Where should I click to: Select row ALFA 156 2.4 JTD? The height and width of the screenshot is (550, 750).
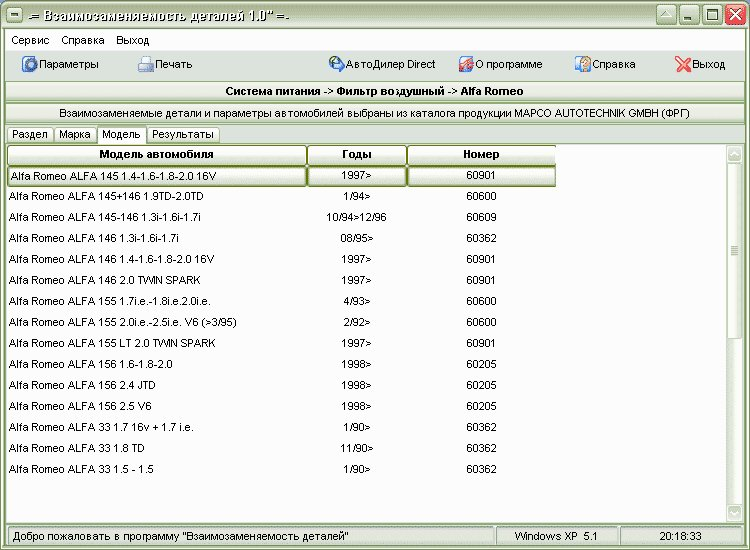click(x=281, y=385)
